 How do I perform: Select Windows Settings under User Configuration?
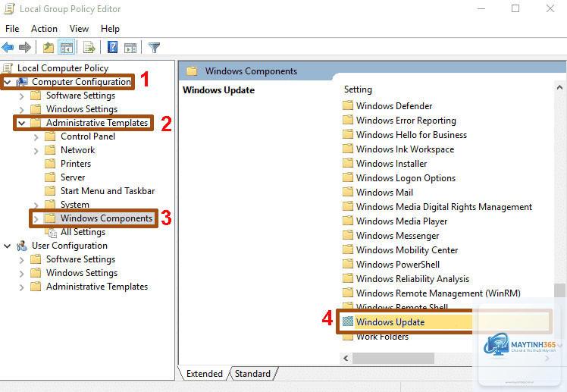(x=82, y=273)
